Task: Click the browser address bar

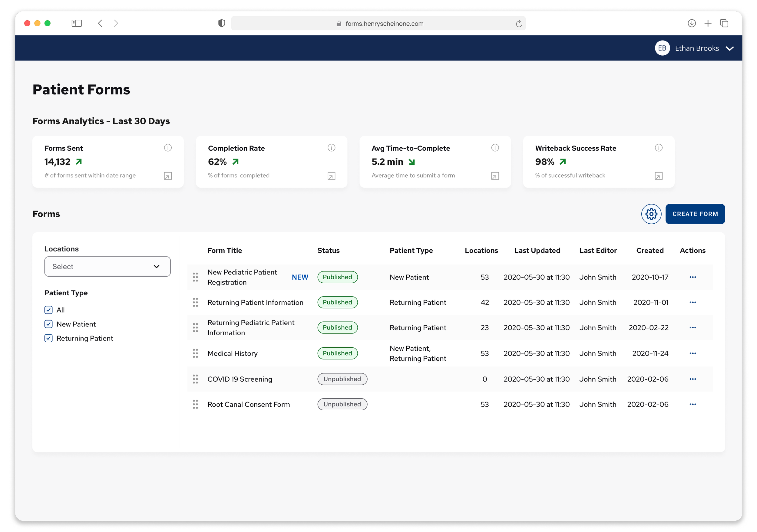Action: [378, 23]
